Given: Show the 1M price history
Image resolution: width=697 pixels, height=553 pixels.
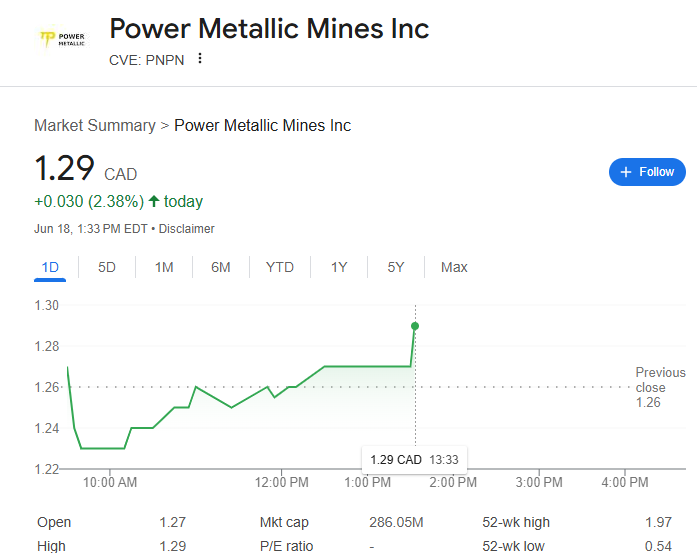Looking at the screenshot, I should (x=164, y=267).
